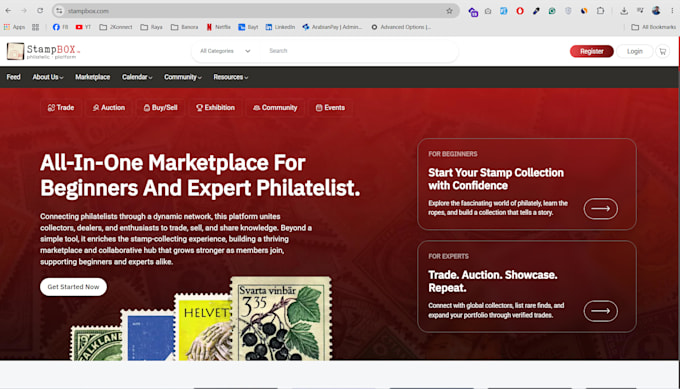Click the blue stamp image
Viewport: 680px width, 389px height.
coord(147,335)
